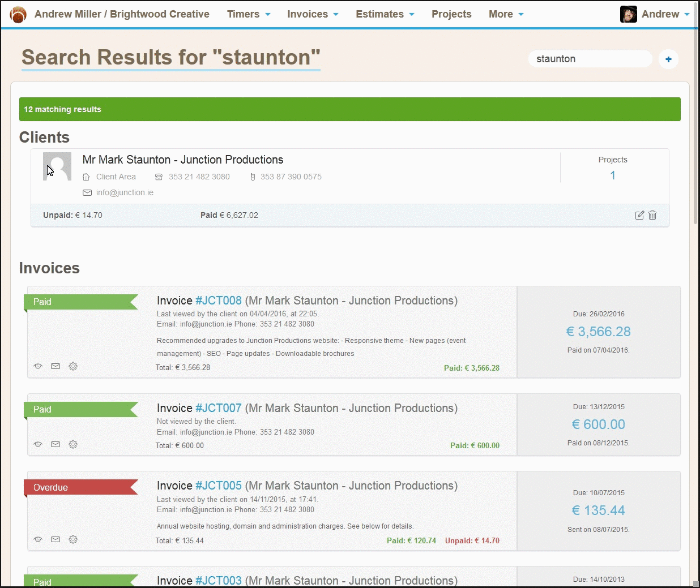Click the Search Results for "staunton" heading
This screenshot has height=588, width=700.
[171, 57]
